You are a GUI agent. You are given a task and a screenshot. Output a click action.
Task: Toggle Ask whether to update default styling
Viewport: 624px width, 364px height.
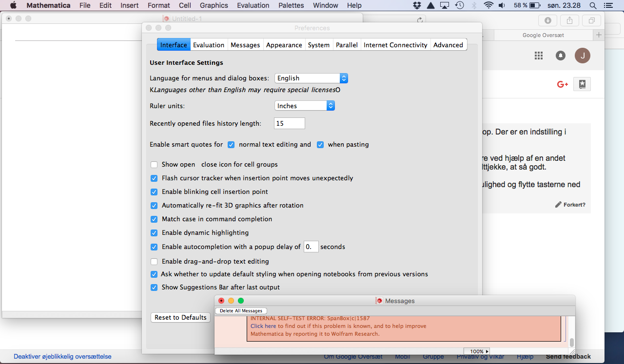(x=154, y=274)
